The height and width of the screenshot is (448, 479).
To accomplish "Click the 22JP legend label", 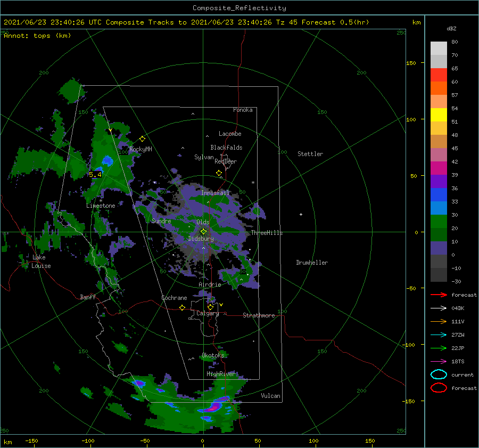I will pyautogui.click(x=458, y=348).
